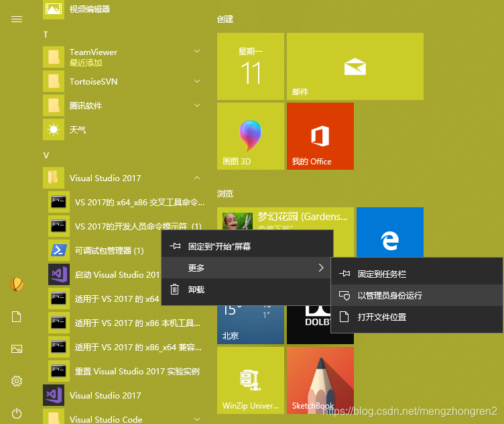The height and width of the screenshot is (424, 504).
Task: Open 适用于 VS 2017 的 x86_x64 兼容 icon
Action: pyautogui.click(x=59, y=346)
